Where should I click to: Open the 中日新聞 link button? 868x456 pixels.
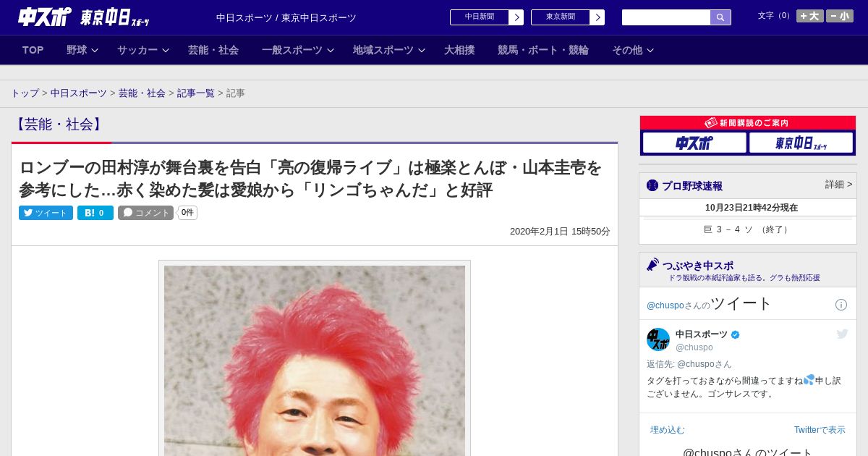coord(480,17)
